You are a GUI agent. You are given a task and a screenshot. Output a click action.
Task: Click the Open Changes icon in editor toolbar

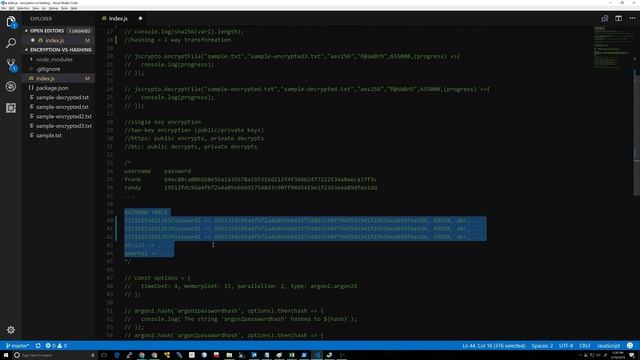604,18
